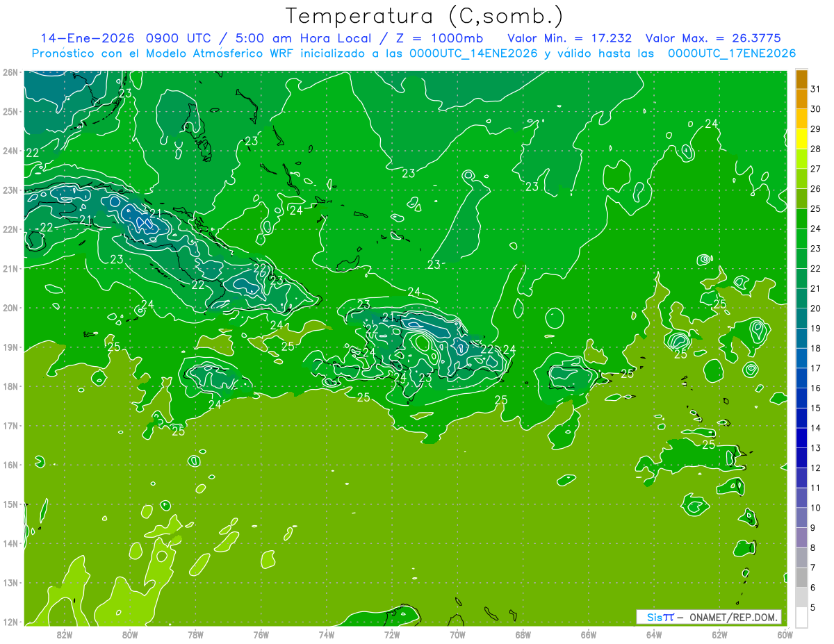Pick the yellow color bar segment between 28 and 29
This screenshot has width=834, height=644.
pos(801,139)
